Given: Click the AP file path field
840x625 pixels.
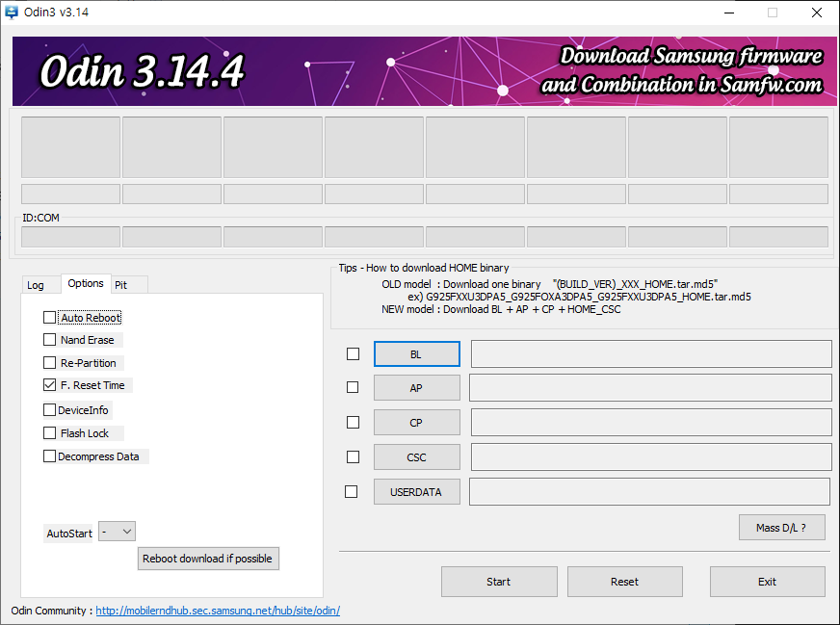Looking at the screenshot, I should coord(650,387).
